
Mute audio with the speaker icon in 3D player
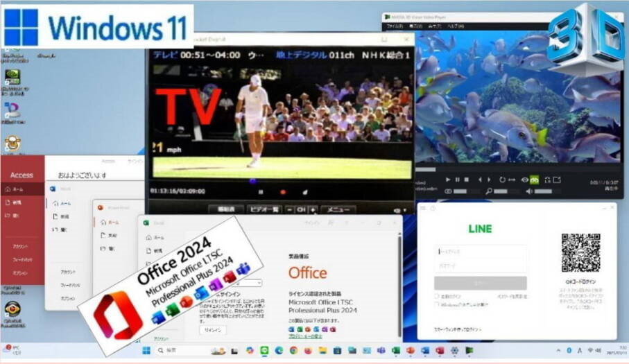pos(529,191)
